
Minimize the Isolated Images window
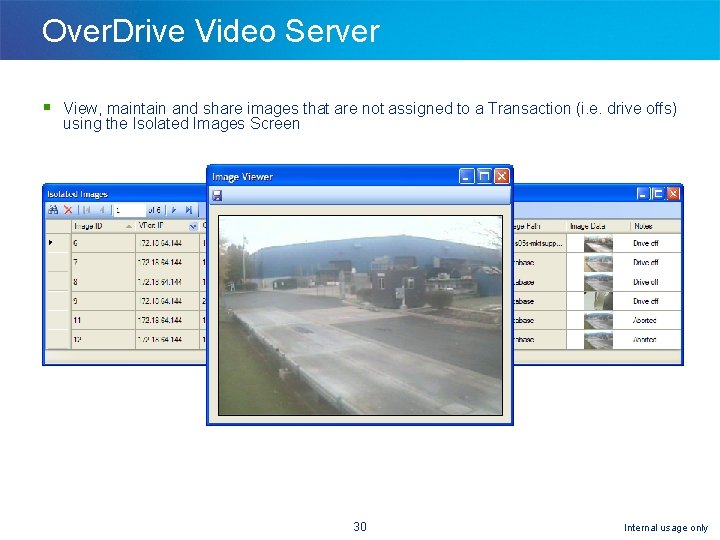[643, 194]
